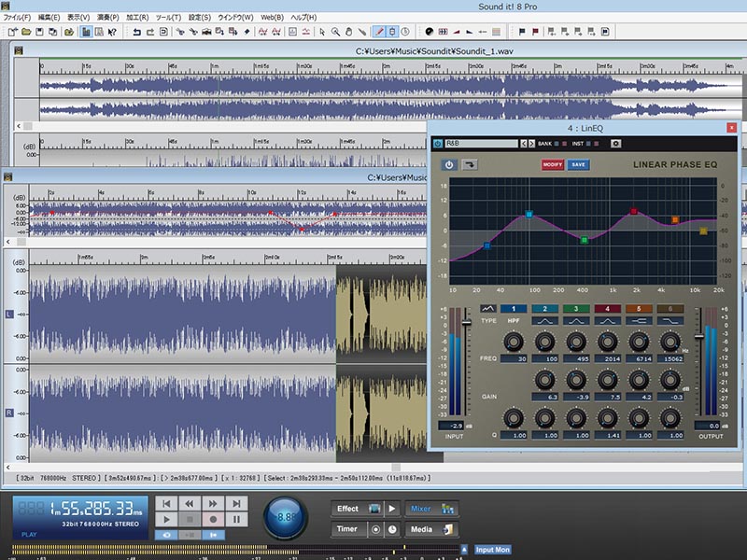
Task: Click the Undo arrow in the toolbar
Action: coord(136,32)
